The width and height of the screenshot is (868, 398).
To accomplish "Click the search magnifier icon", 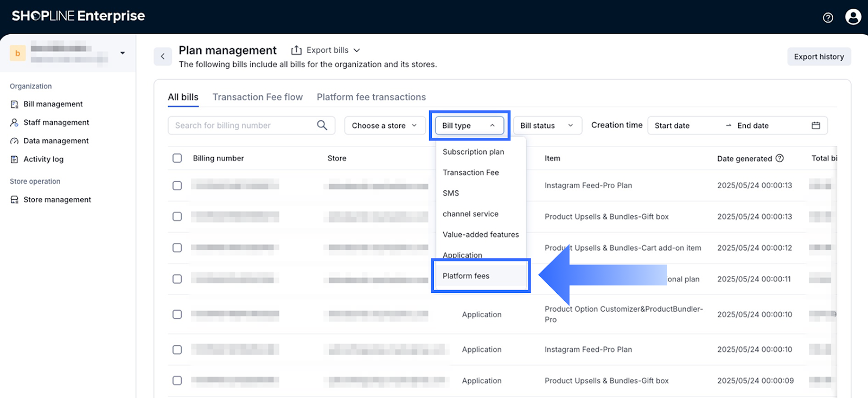I will tap(322, 125).
